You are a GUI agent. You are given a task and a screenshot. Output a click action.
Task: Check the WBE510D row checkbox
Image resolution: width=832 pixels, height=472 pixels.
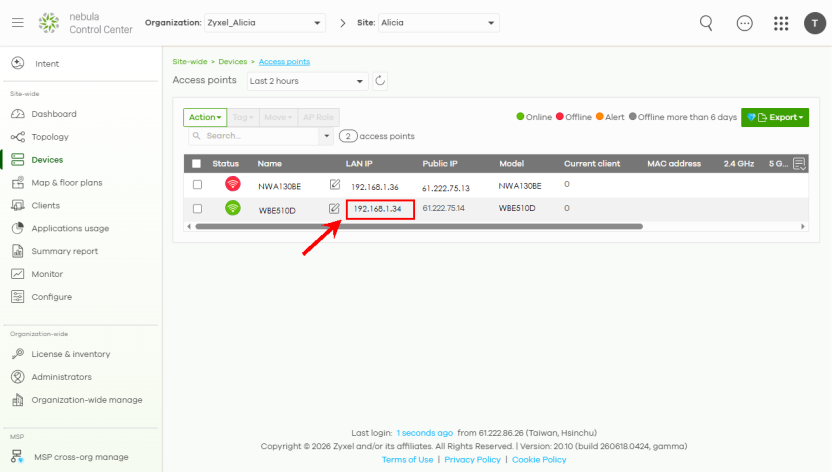(197, 208)
